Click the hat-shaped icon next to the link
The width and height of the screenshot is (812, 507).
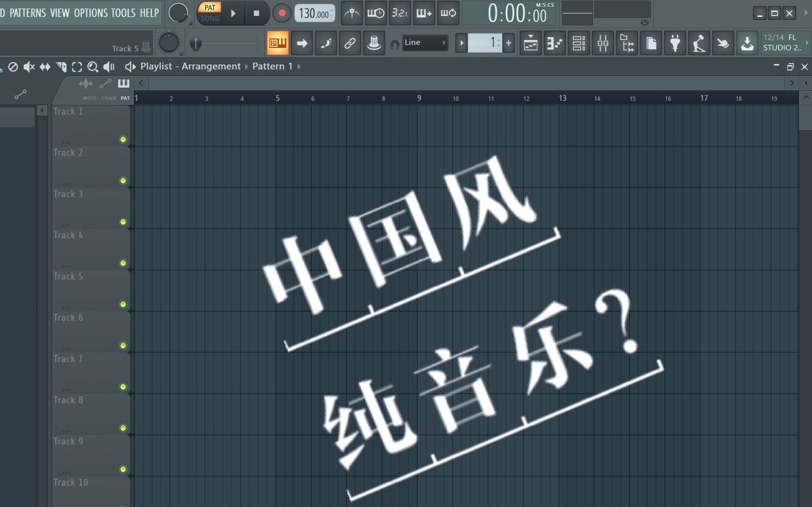[374, 43]
